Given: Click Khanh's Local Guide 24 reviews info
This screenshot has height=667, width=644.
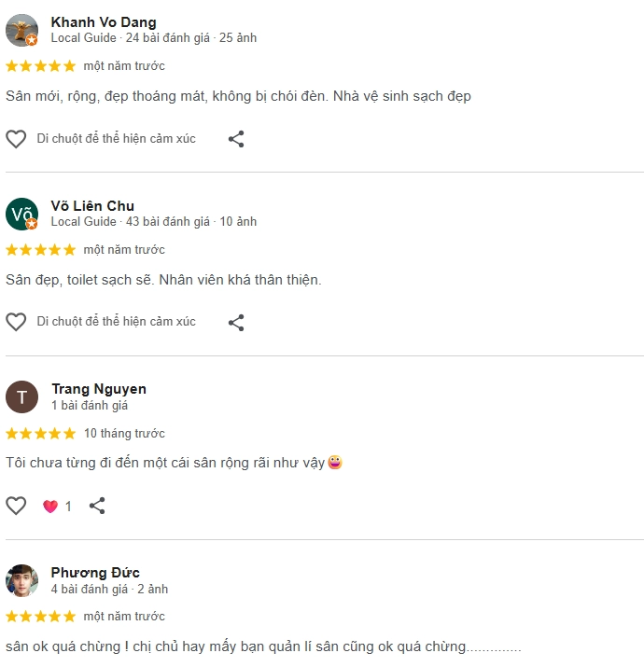Looking at the screenshot, I should coord(154,38).
